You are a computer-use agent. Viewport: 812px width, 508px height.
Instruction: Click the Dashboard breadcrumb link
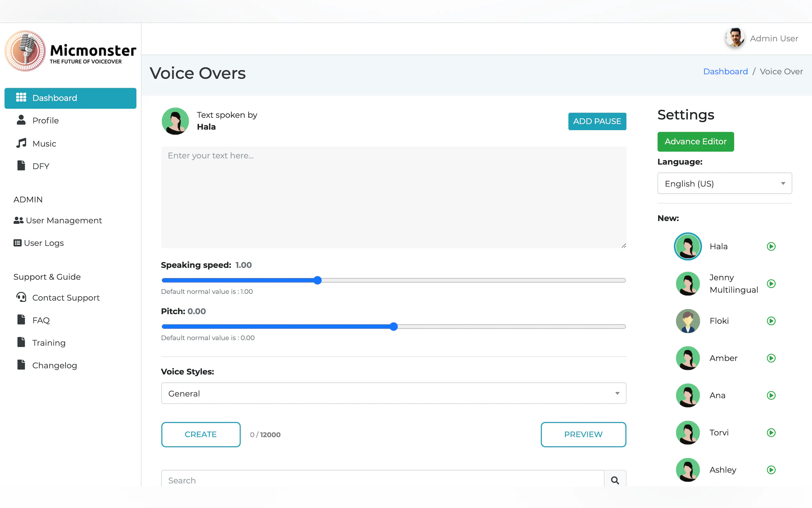(725, 72)
